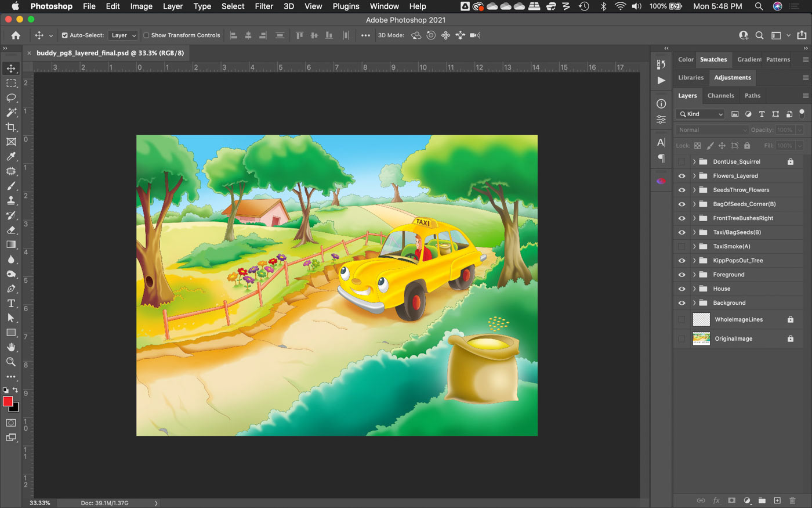812x508 pixels.
Task: Enable Show Transform Controls checkbox
Action: [147, 35]
